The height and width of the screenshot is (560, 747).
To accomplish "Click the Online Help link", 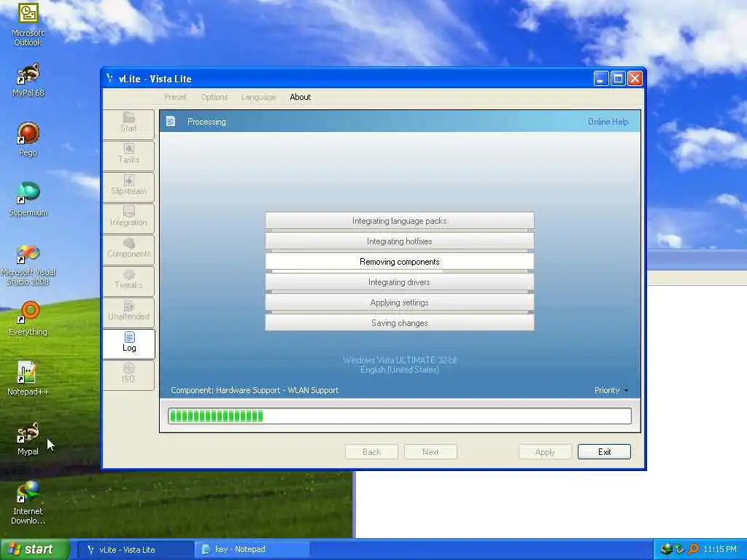I will tap(608, 122).
